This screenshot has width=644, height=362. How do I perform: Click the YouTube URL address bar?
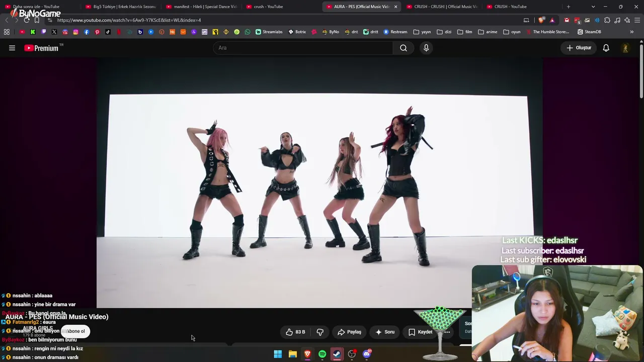tap(287, 20)
